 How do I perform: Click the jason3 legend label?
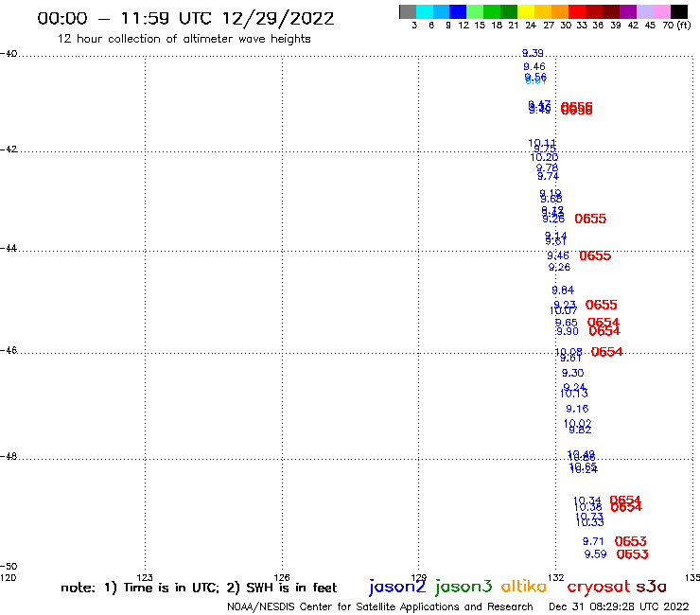pos(464,587)
